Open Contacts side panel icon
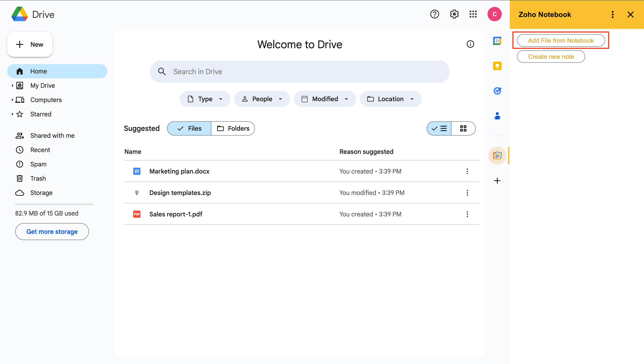Image resolution: width=644 pixels, height=364 pixels. point(497,116)
